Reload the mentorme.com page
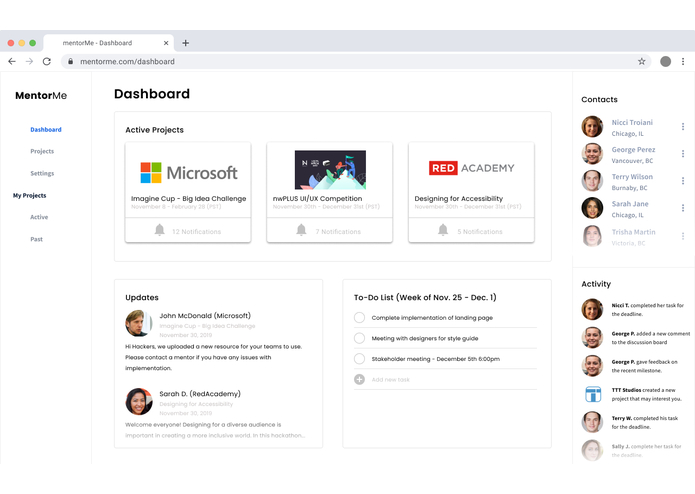The width and height of the screenshot is (695, 494). tap(47, 62)
